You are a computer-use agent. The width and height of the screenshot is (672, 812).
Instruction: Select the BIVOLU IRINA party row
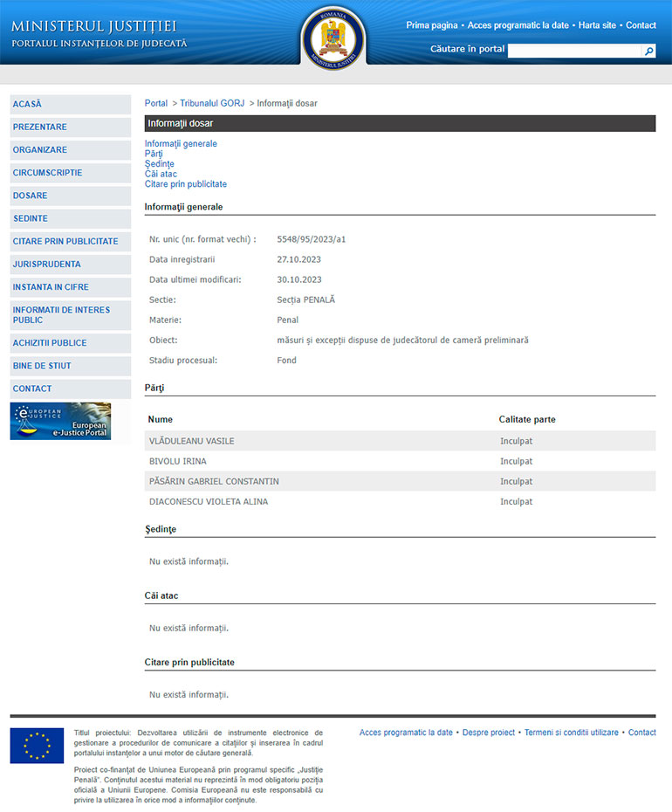400,461
